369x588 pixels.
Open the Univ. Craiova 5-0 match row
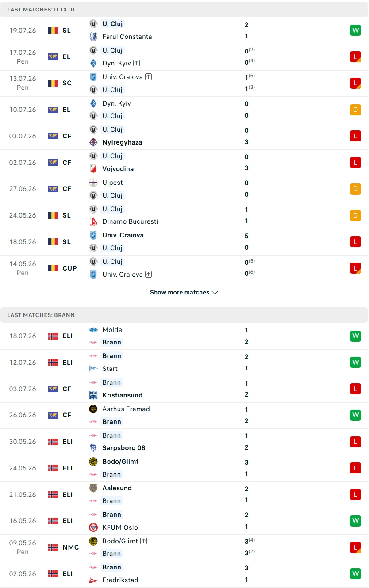(x=184, y=242)
